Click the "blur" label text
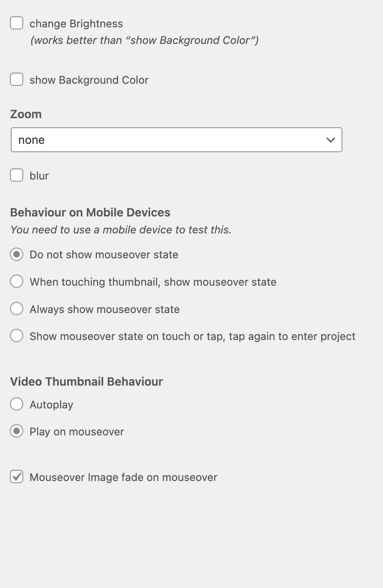 [39, 176]
